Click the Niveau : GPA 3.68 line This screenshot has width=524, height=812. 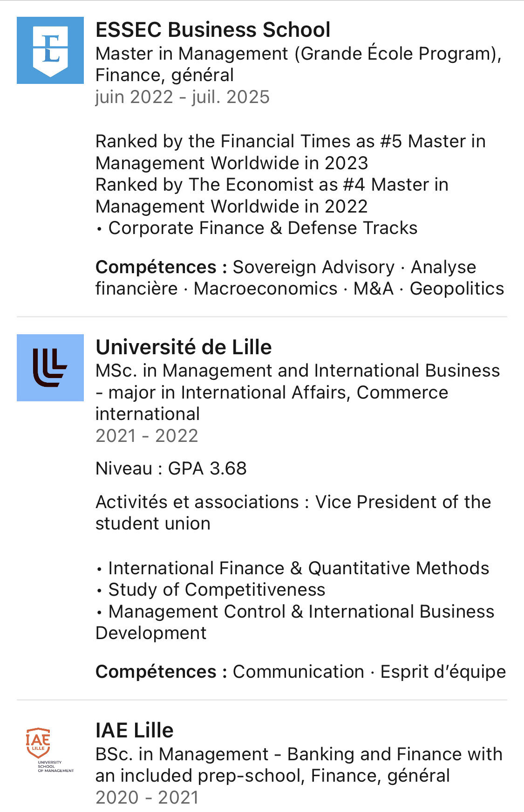point(171,468)
